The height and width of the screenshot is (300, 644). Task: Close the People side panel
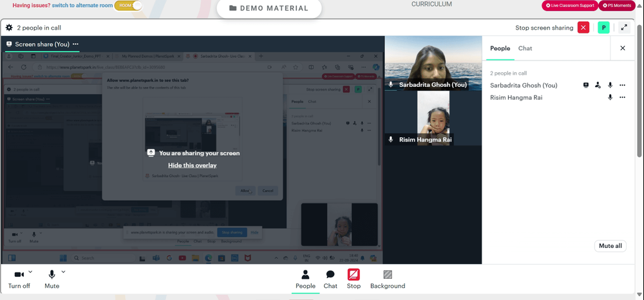coord(623,48)
